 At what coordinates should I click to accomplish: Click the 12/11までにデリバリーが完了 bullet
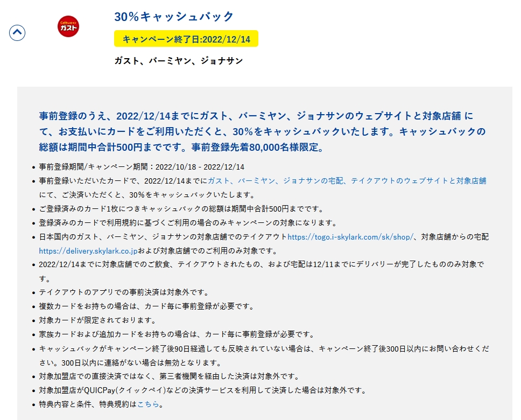(262, 271)
